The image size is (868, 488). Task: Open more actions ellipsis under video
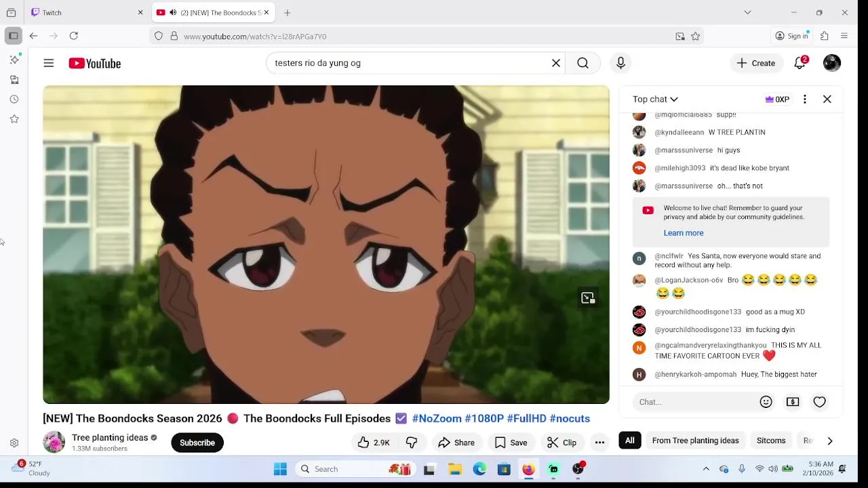[x=599, y=443]
